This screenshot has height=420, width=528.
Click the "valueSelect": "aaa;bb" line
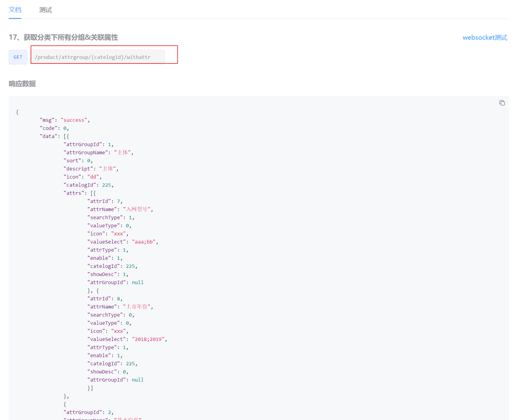123,242
